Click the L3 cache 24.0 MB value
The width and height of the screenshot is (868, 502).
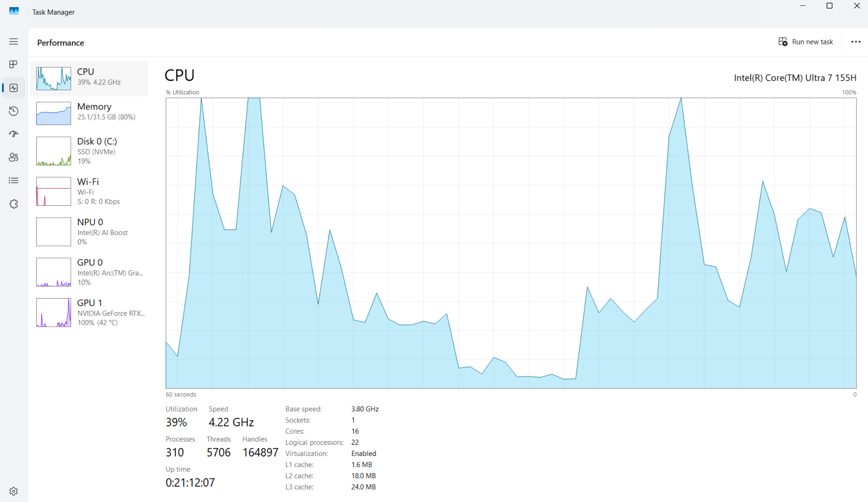pyautogui.click(x=363, y=487)
